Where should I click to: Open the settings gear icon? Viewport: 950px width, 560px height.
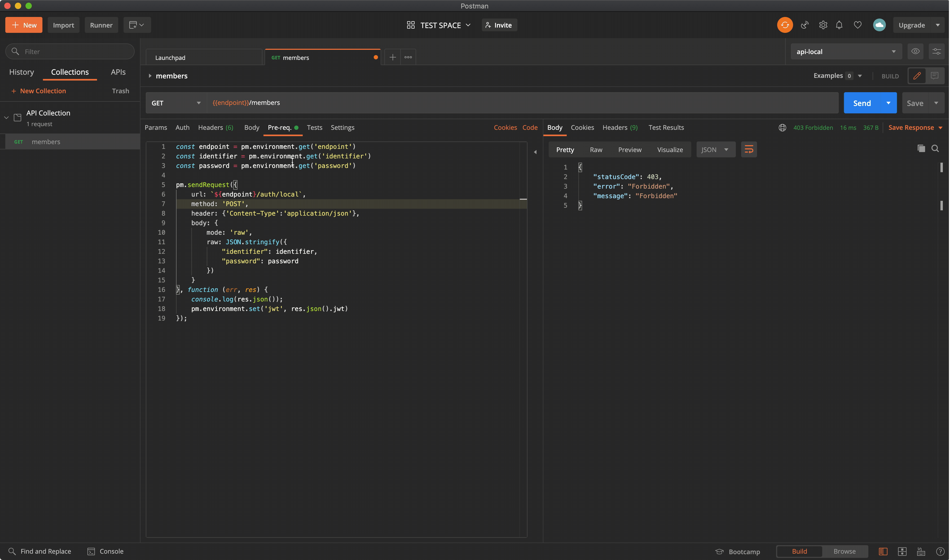[x=823, y=25]
